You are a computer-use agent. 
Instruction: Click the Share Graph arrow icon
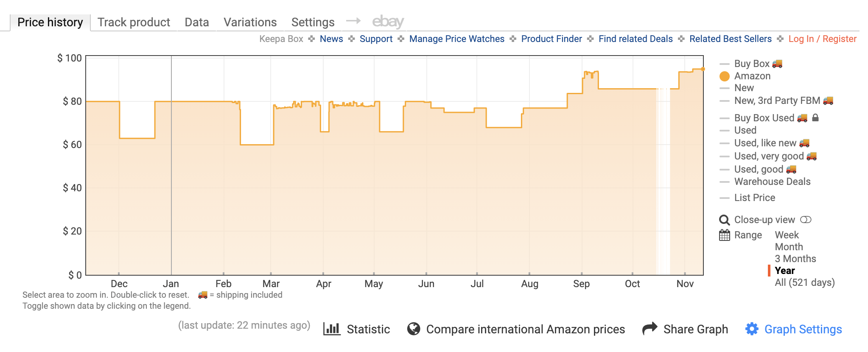(x=649, y=328)
